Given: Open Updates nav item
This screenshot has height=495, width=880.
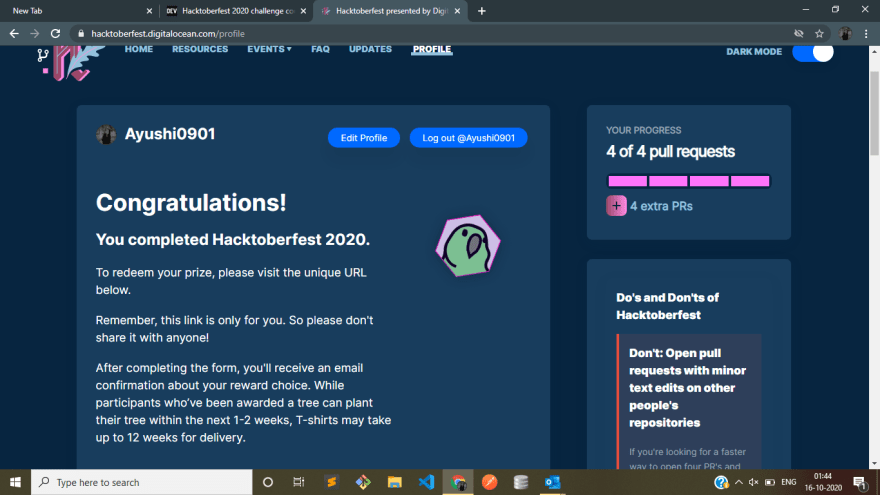Looking at the screenshot, I should point(370,49).
